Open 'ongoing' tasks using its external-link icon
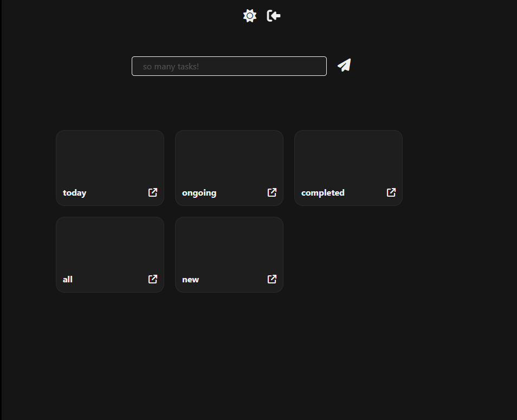Image resolution: width=517 pixels, height=420 pixels. tap(272, 192)
